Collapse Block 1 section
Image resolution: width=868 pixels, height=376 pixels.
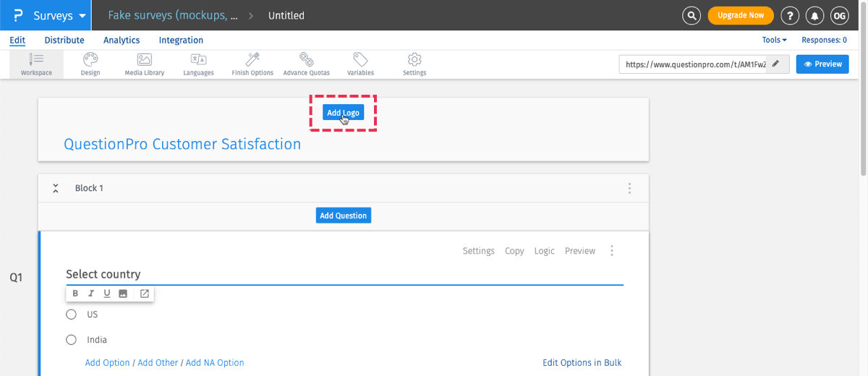pyautogui.click(x=56, y=188)
